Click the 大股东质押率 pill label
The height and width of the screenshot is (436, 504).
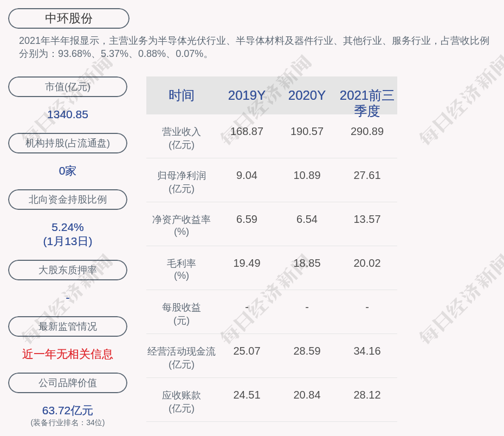pos(68,270)
